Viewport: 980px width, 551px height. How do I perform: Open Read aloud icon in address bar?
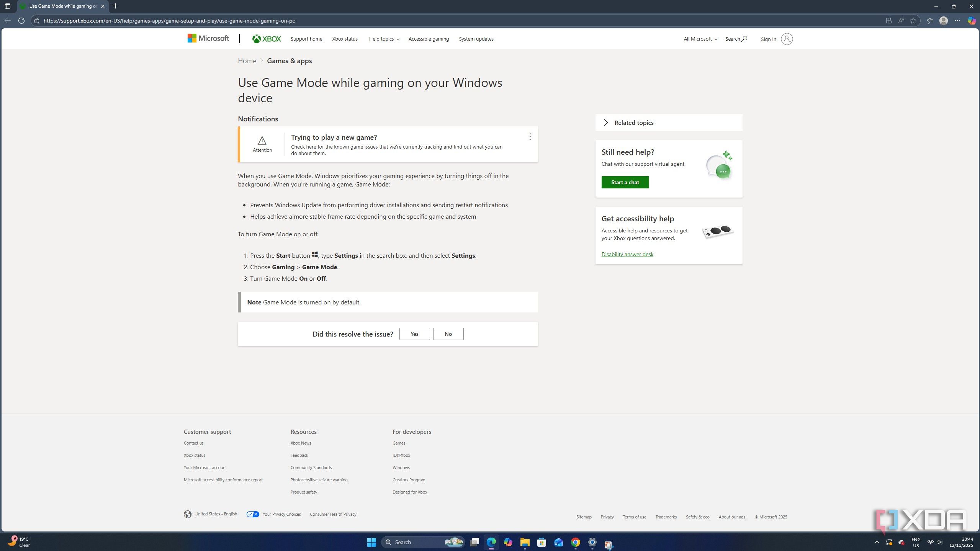point(901,21)
